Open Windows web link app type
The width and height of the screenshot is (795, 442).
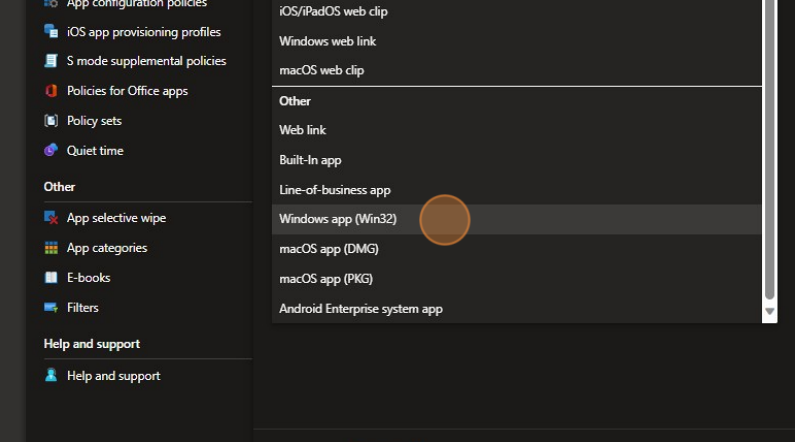[327, 41]
